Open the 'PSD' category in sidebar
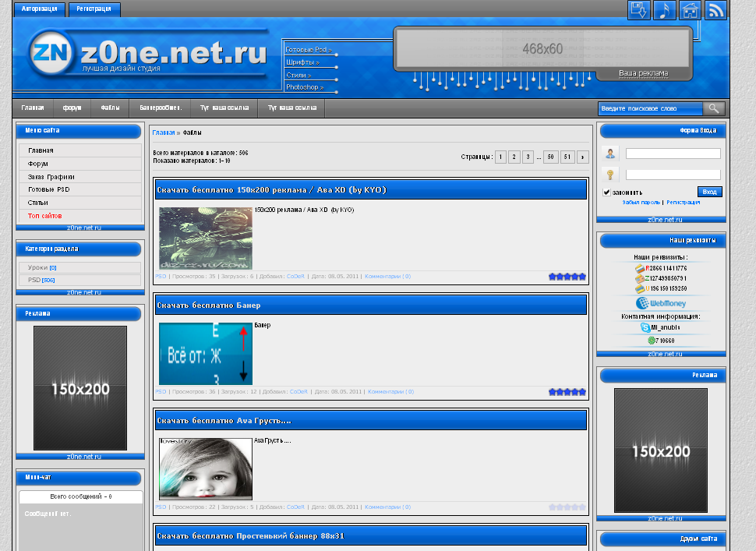756x551 pixels. pos(34,280)
